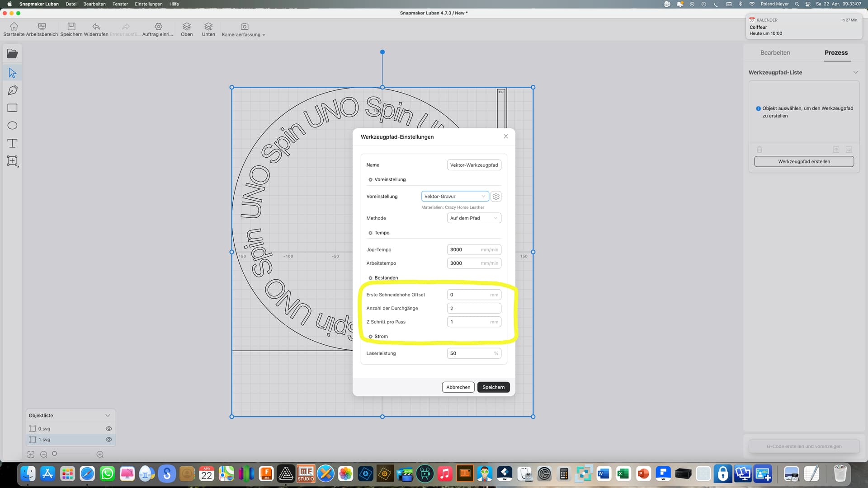Click the Abbrechen button

point(458,387)
